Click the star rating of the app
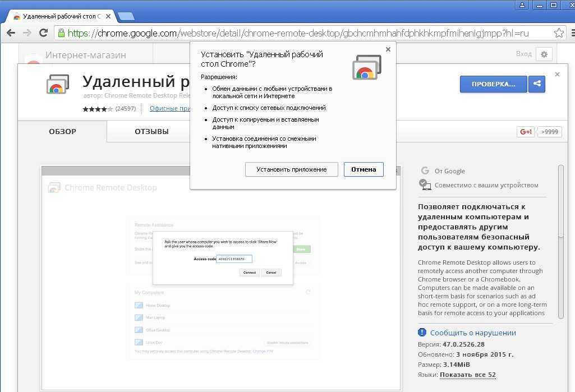 98,109
